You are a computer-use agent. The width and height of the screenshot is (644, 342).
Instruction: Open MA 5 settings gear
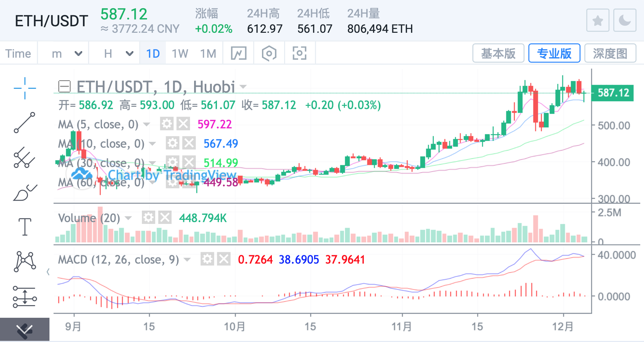167,124
